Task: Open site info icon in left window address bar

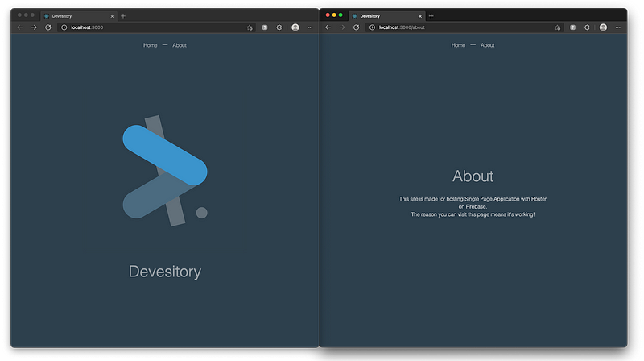Action: pos(64,27)
